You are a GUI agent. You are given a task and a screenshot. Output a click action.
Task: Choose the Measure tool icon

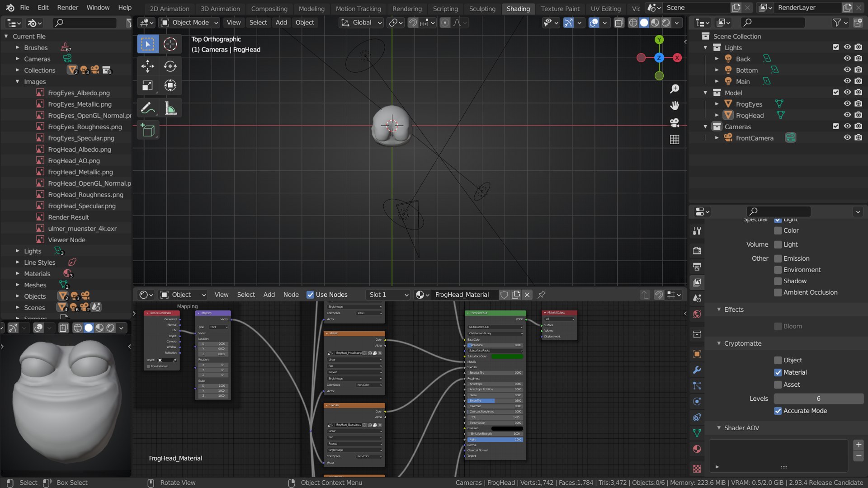pyautogui.click(x=170, y=108)
